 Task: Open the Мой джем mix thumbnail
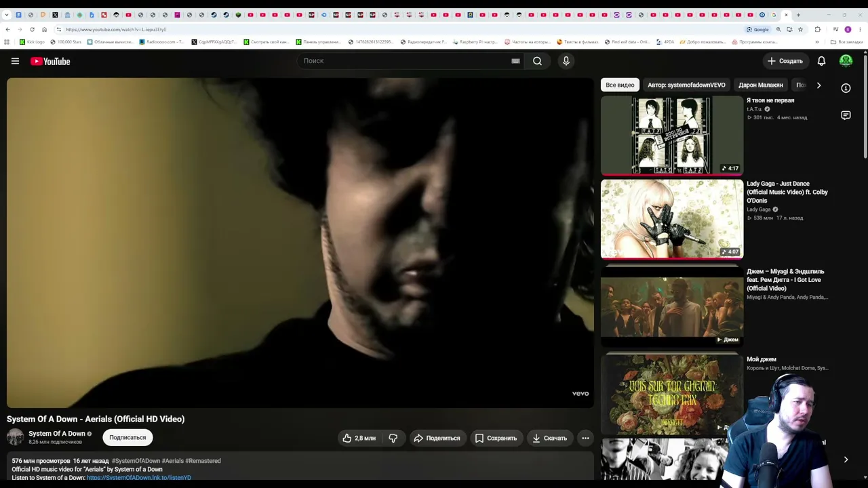[672, 393]
